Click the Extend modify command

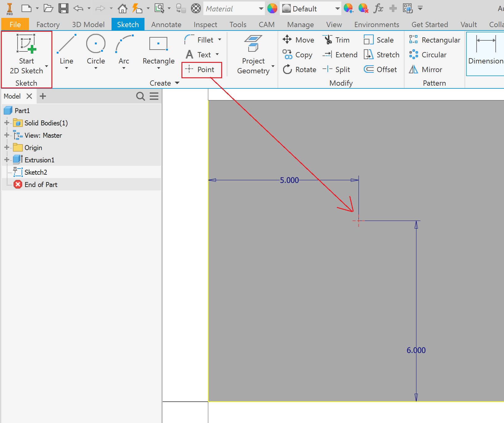point(340,55)
